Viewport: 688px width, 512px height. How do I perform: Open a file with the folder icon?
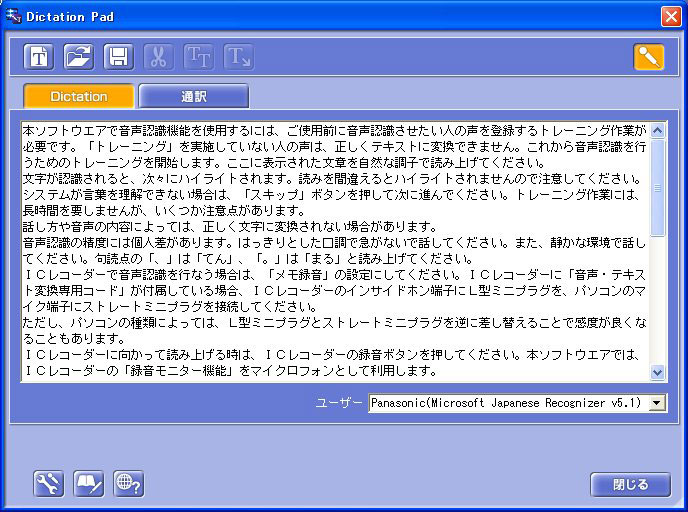(79, 57)
